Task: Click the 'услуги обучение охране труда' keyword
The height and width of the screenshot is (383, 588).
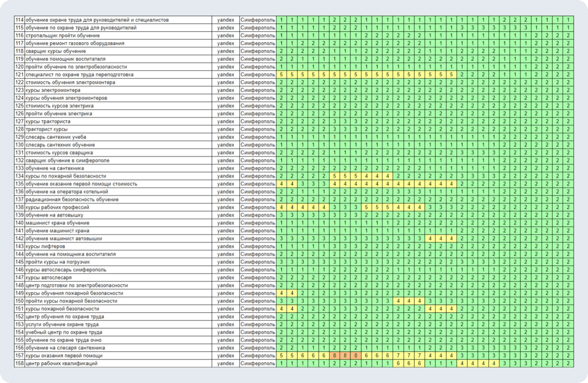Action: pyautogui.click(x=118, y=325)
